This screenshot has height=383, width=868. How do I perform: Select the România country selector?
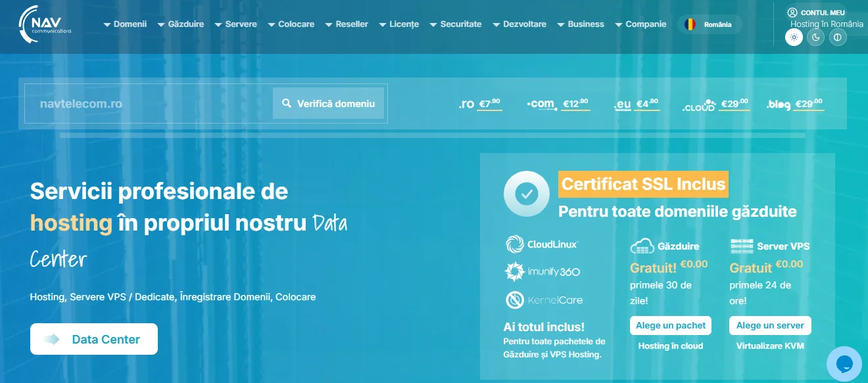[x=710, y=24]
